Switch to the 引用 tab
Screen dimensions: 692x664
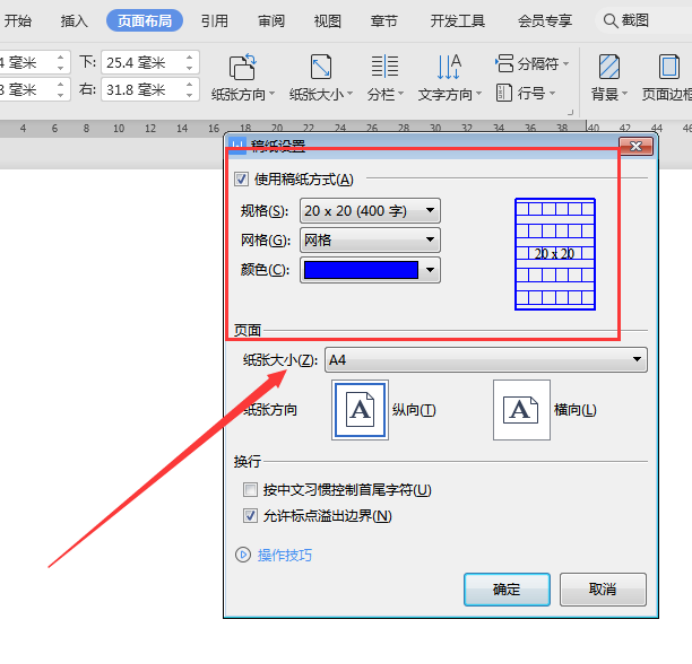click(x=214, y=21)
